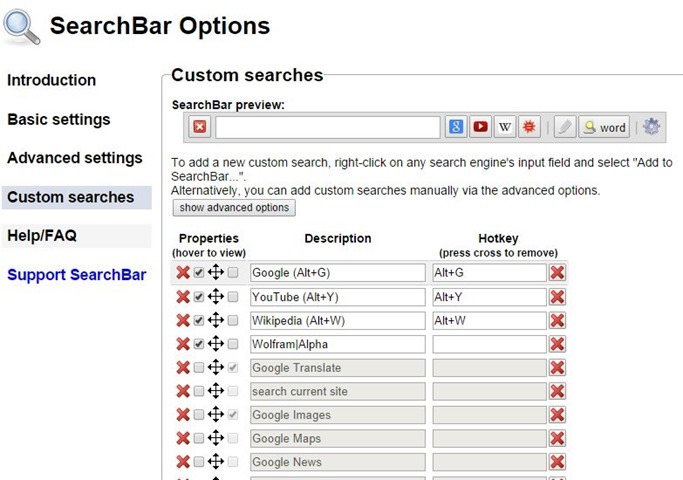The height and width of the screenshot is (480, 683).
Task: Click the Wikipedia W icon in preview
Action: point(505,127)
